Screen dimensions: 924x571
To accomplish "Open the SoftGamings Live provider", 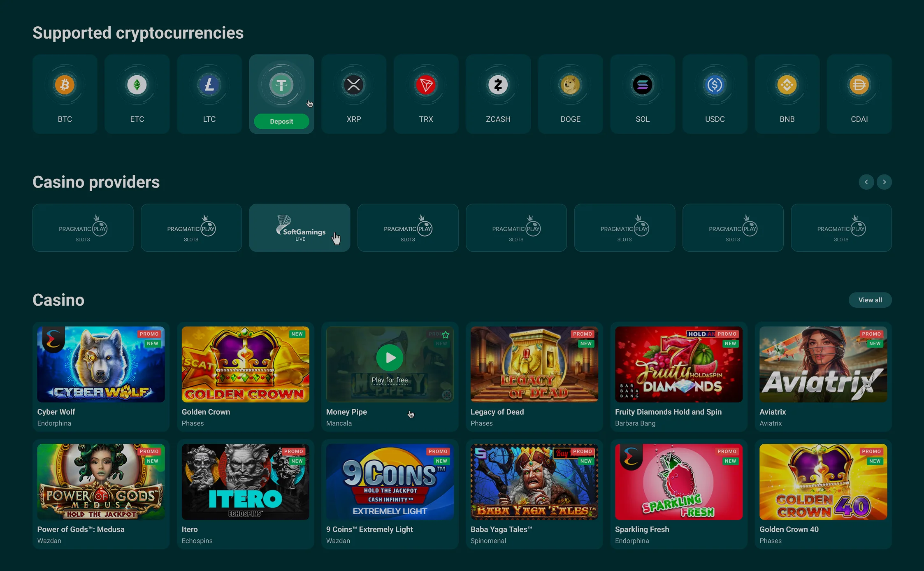I will (x=299, y=227).
